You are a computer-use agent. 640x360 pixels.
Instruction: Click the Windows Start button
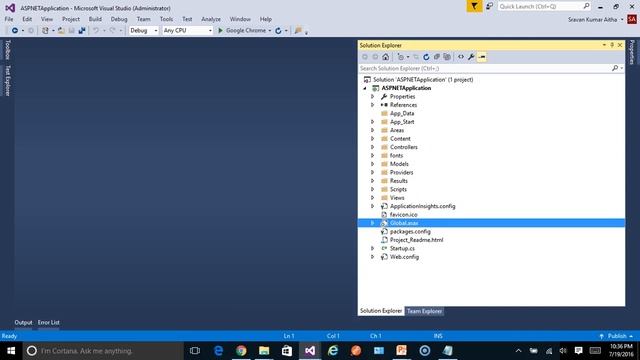(11, 351)
